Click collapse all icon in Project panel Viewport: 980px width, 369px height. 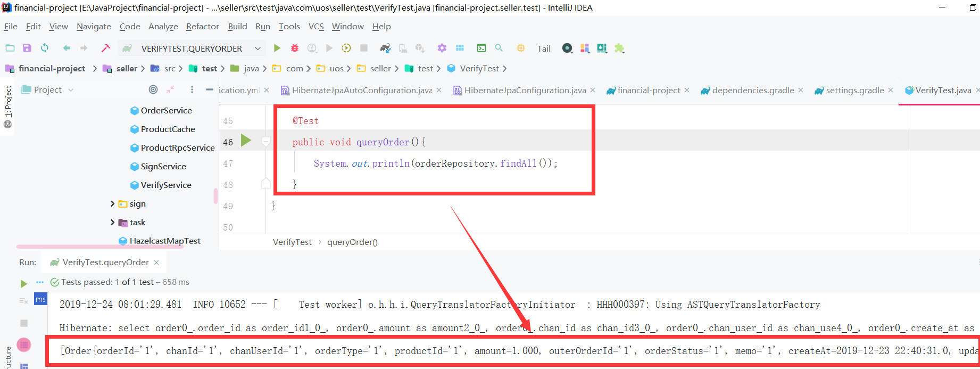tap(170, 89)
